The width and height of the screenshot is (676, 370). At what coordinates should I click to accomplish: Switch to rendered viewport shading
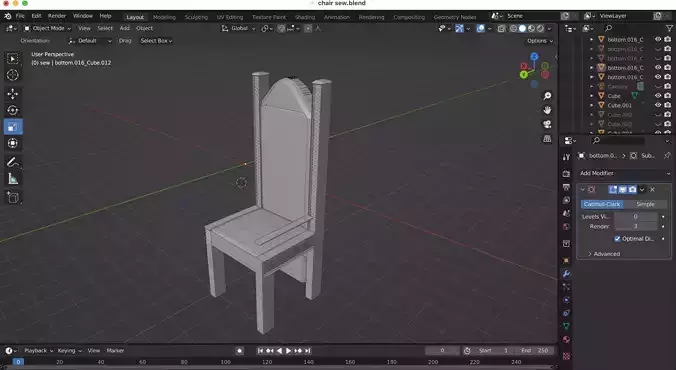click(540, 28)
